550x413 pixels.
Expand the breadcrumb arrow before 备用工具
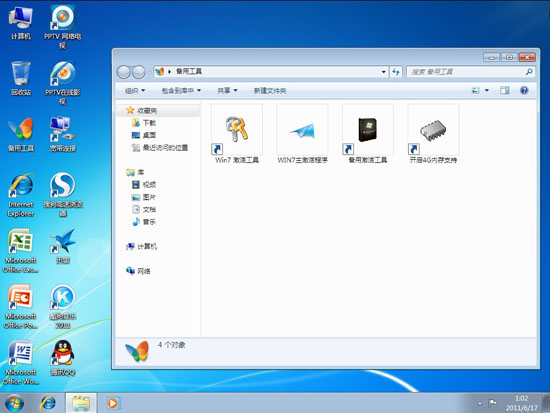click(x=169, y=72)
